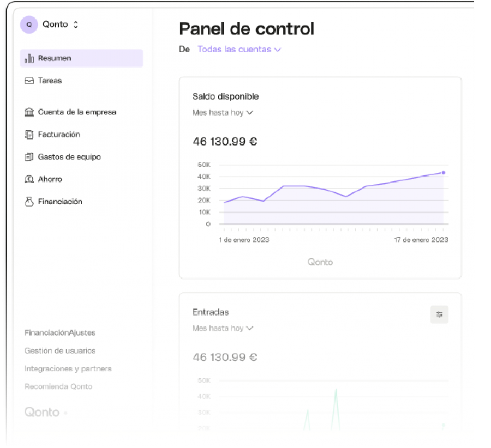Go to Gestión de usuarios
491x448 pixels.
click(x=59, y=350)
